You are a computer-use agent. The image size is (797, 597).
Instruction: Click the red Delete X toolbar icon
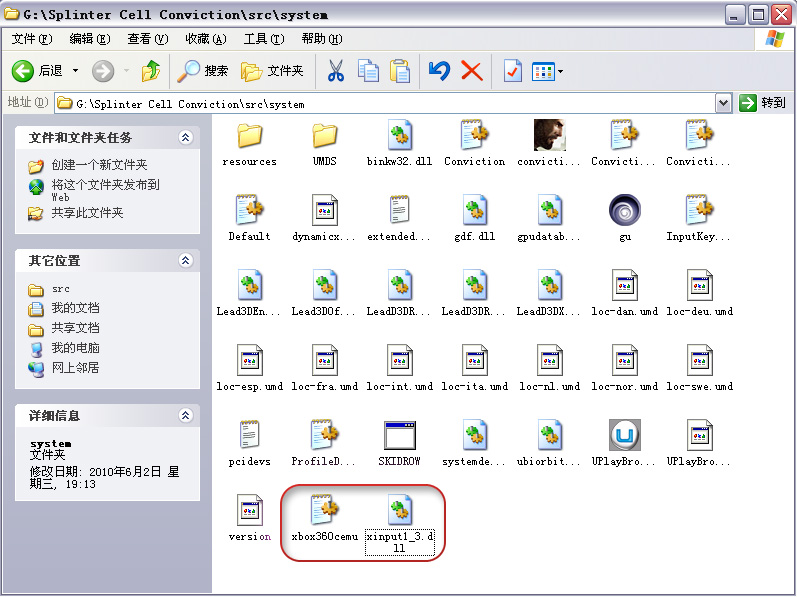[471, 71]
